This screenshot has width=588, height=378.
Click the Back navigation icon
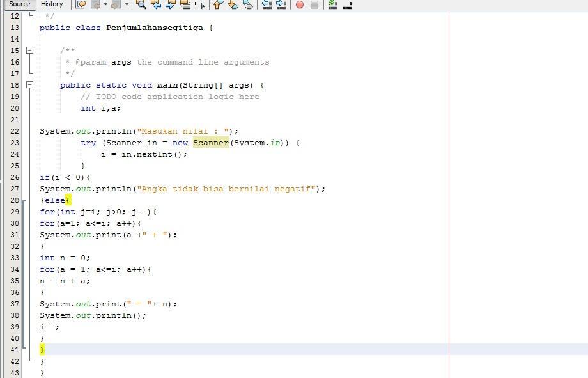click(x=96, y=4)
